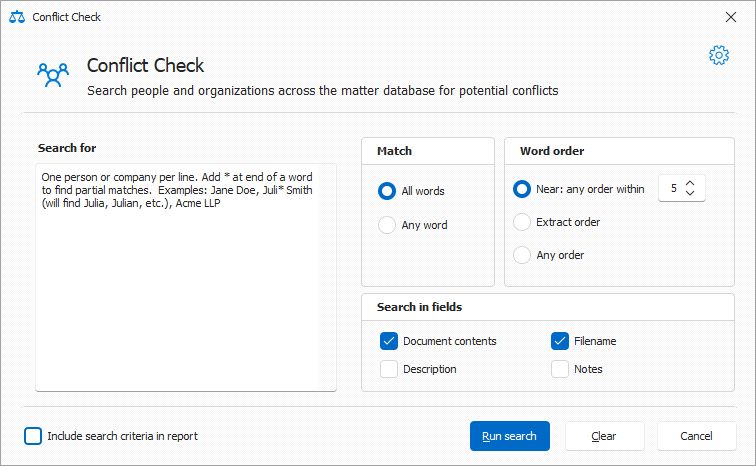Image resolution: width=756 pixels, height=466 pixels.
Task: Click the 'Match' group header
Action: pos(394,151)
